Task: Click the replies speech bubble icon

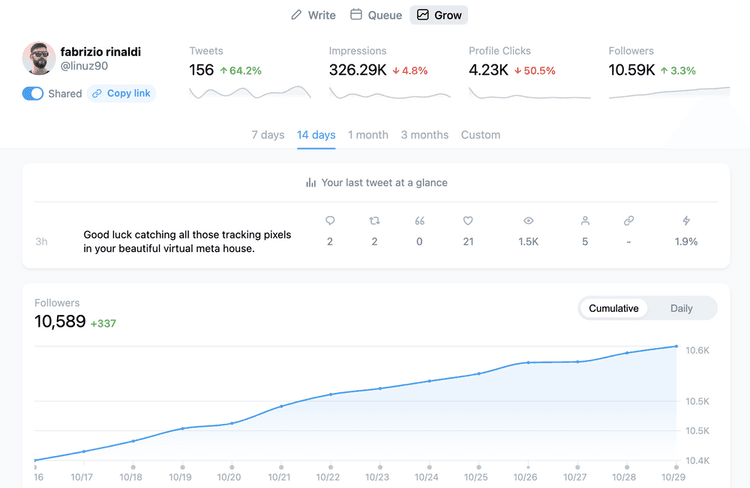Action: click(x=330, y=220)
